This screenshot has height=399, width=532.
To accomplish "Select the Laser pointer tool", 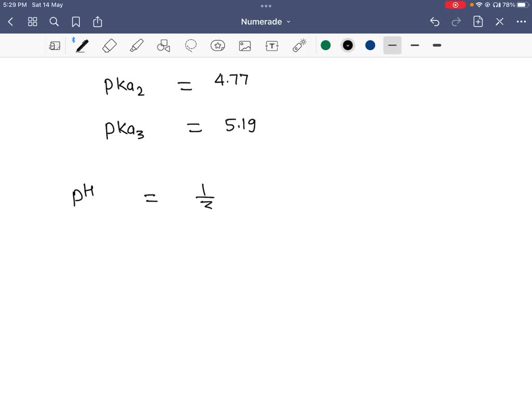I will pos(299,45).
